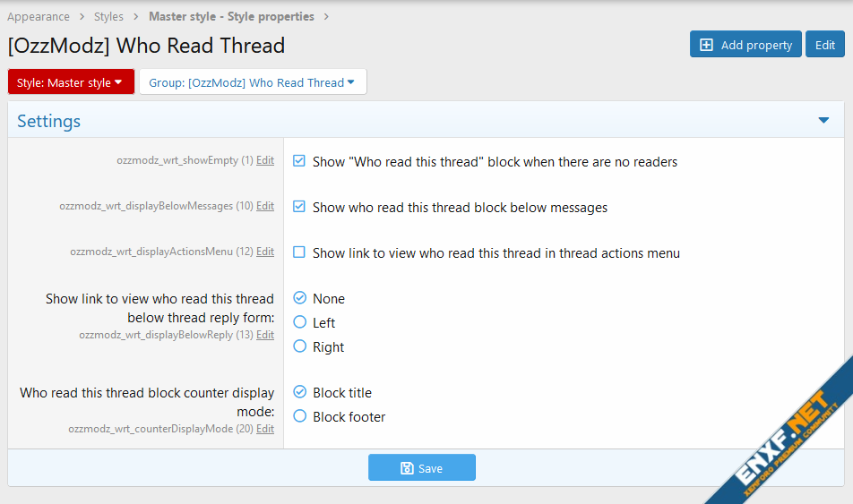Open Master style - Style properties breadcrumb
The width and height of the screenshot is (853, 504).
pyautogui.click(x=231, y=16)
